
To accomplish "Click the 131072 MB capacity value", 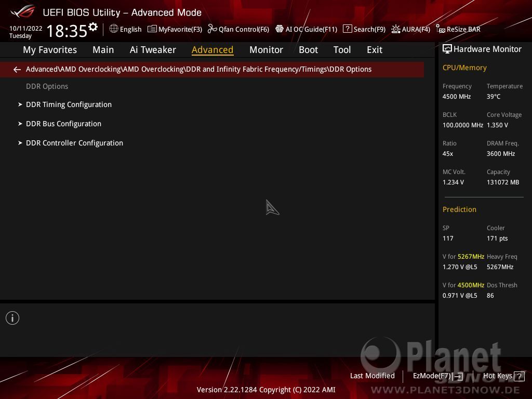I will [x=503, y=182].
